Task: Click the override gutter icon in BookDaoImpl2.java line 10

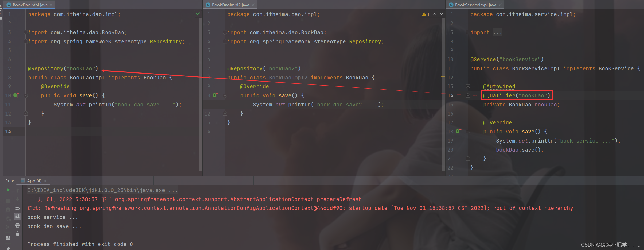Action: pyautogui.click(x=215, y=95)
